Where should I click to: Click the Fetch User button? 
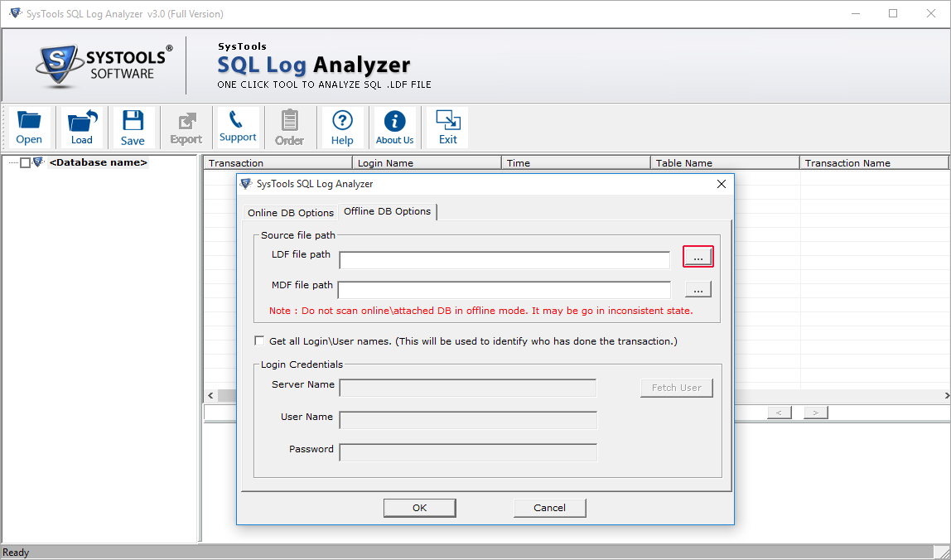tap(676, 388)
